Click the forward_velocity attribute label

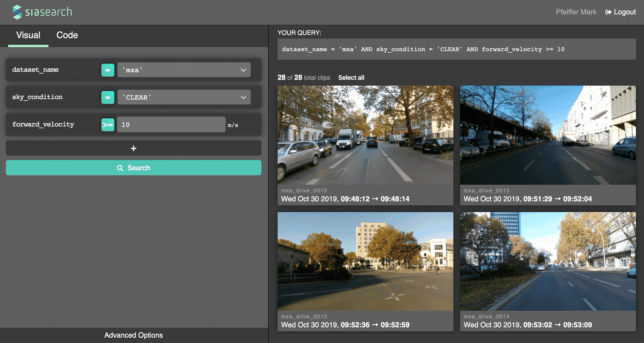coord(43,124)
